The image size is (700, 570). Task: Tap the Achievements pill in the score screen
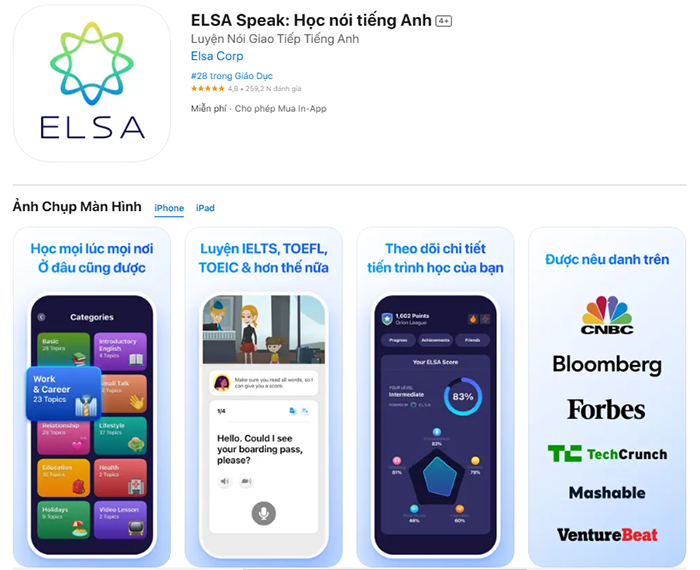(435, 340)
